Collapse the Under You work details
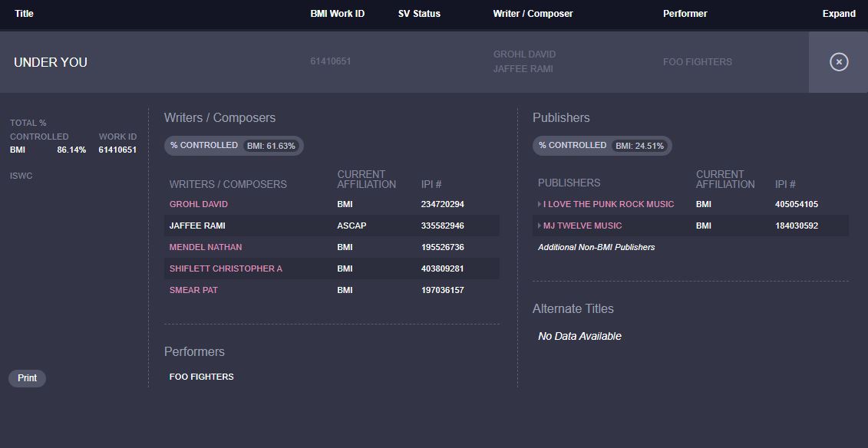Image resolution: width=868 pixels, height=448 pixels. tap(838, 62)
